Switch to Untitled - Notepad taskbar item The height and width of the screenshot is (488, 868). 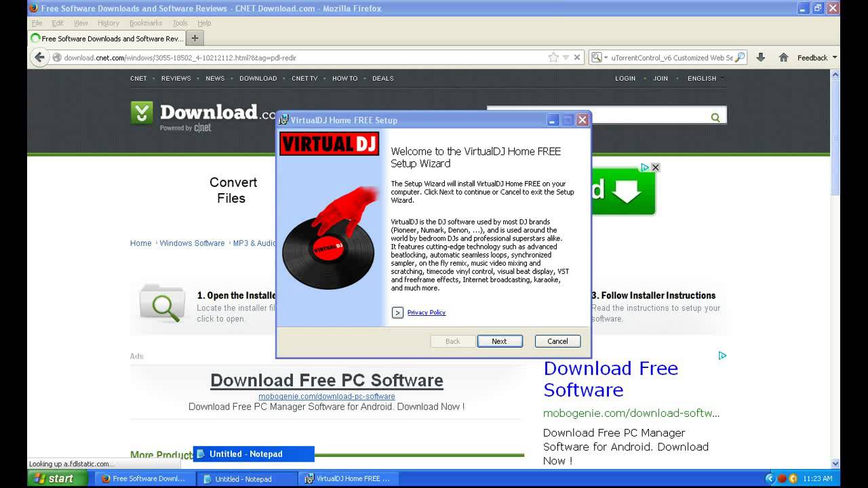(x=247, y=479)
